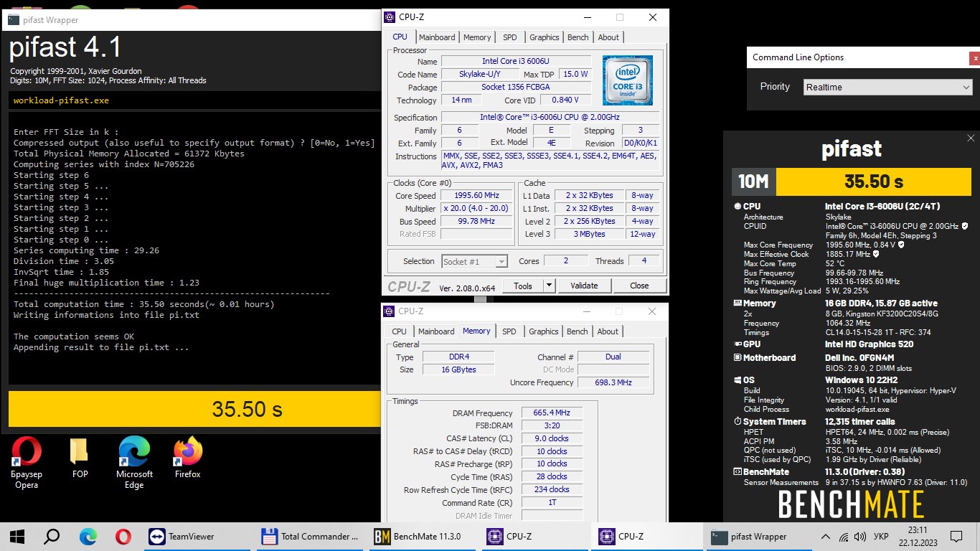Select CPU-Z taskbar button beside pifast Wrapper
The image size is (980, 551).
click(x=647, y=536)
